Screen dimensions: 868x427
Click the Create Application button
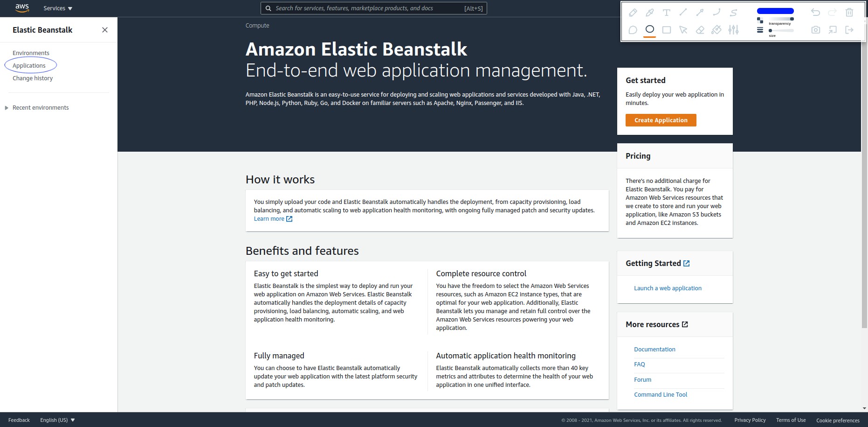(661, 120)
